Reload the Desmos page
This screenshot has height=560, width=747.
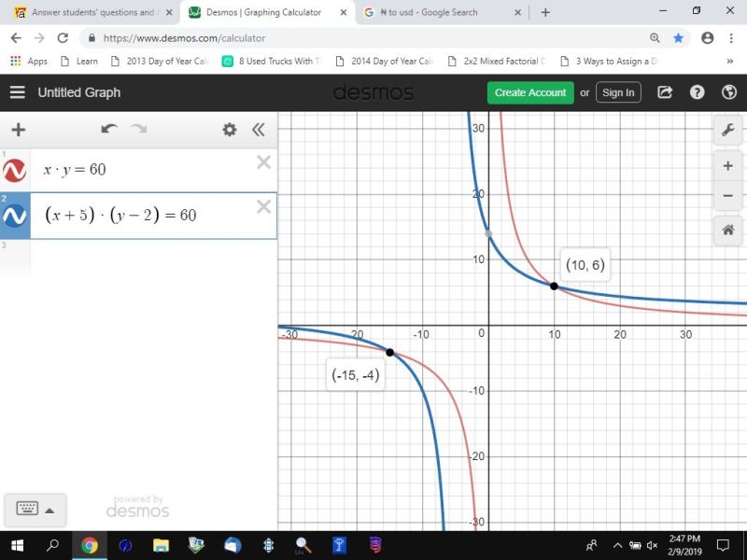click(x=63, y=38)
